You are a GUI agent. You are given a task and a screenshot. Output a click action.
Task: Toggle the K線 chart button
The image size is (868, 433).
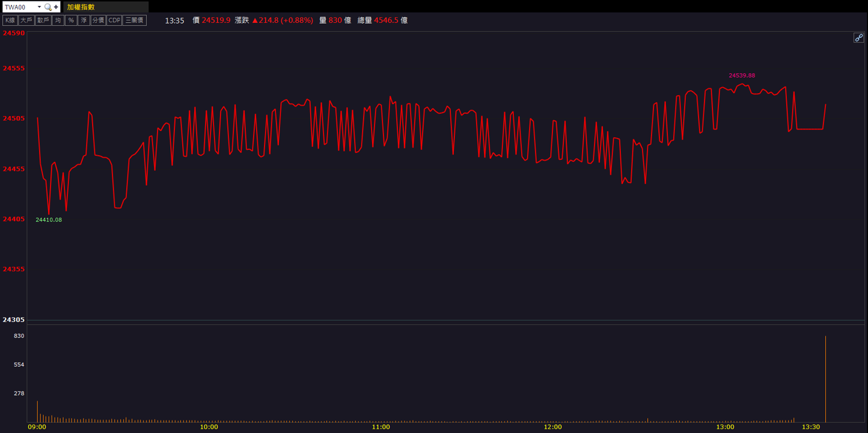(10, 20)
